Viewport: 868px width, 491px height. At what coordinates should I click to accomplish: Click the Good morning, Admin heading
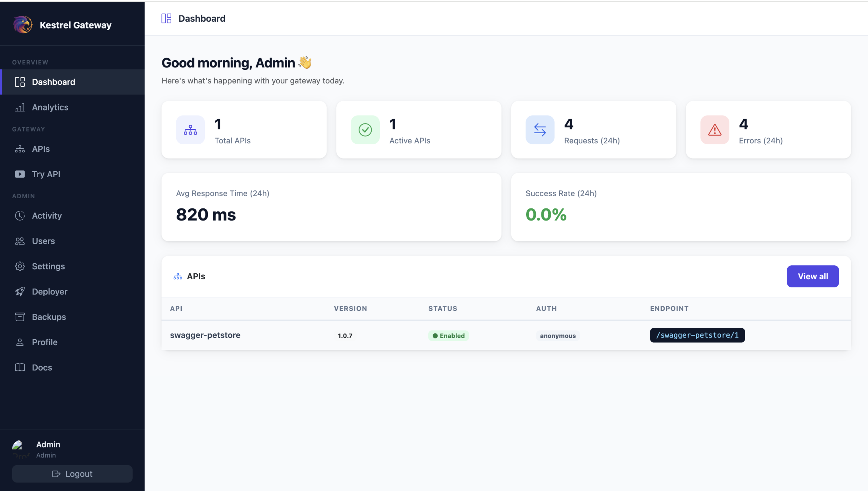pyautogui.click(x=236, y=63)
